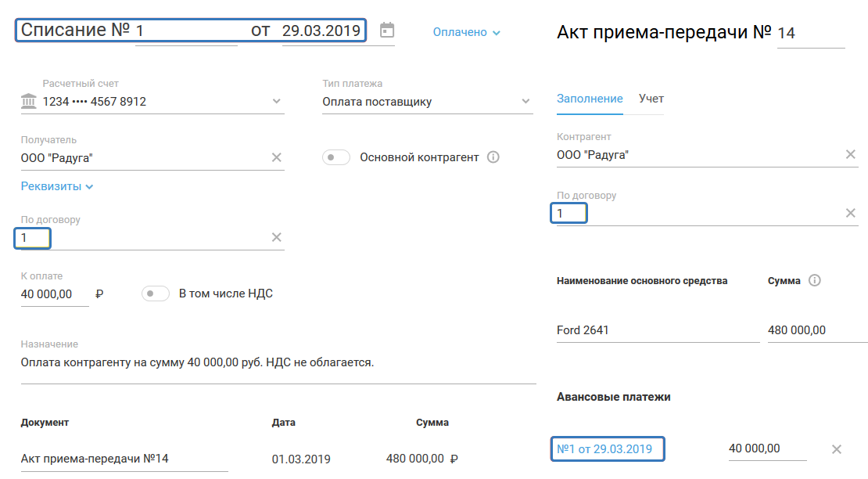
Task: Click the bank icon beside account number
Action: (29, 101)
